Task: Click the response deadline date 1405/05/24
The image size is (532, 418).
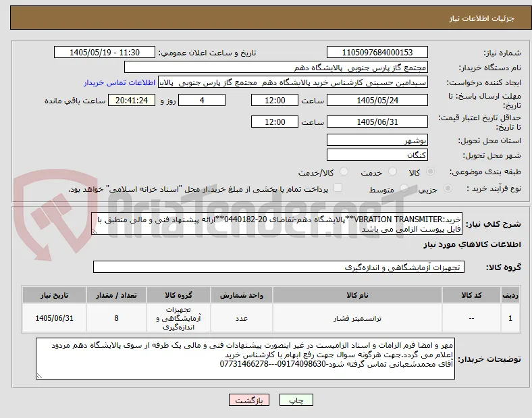Action: coord(377,100)
